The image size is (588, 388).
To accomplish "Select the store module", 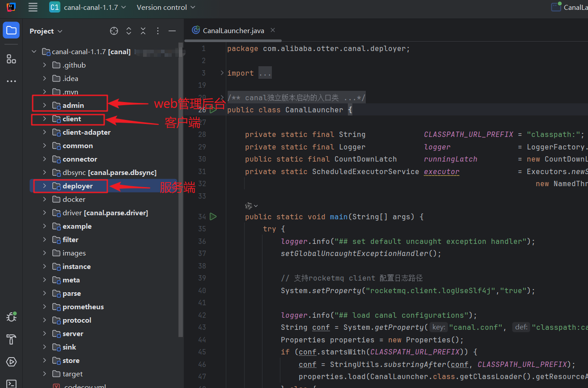I will click(71, 360).
